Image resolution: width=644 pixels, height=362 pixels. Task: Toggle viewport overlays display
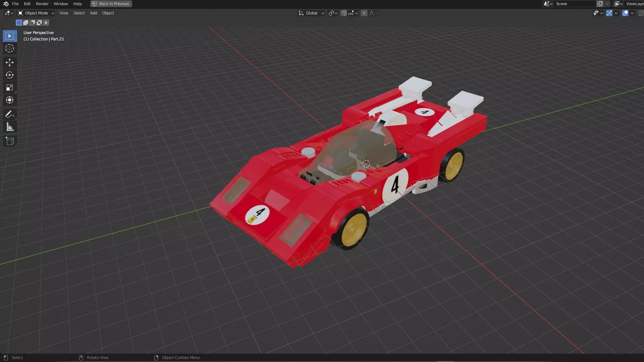(x=625, y=13)
